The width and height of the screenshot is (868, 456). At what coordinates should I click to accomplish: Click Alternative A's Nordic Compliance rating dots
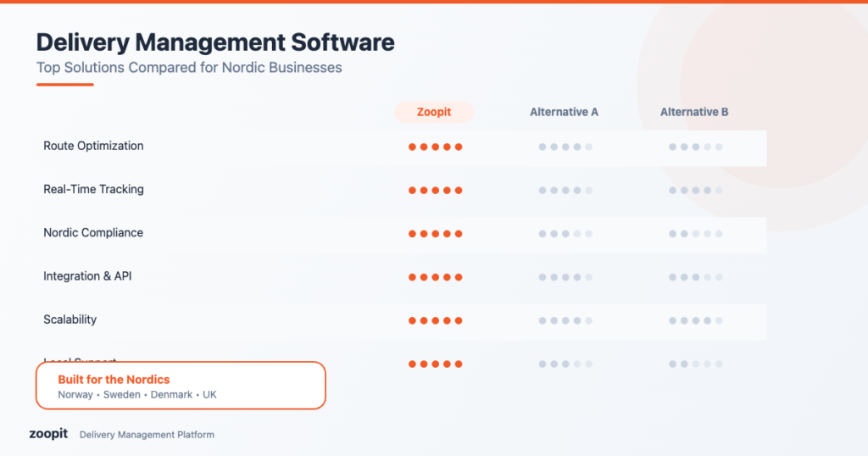pyautogui.click(x=565, y=234)
